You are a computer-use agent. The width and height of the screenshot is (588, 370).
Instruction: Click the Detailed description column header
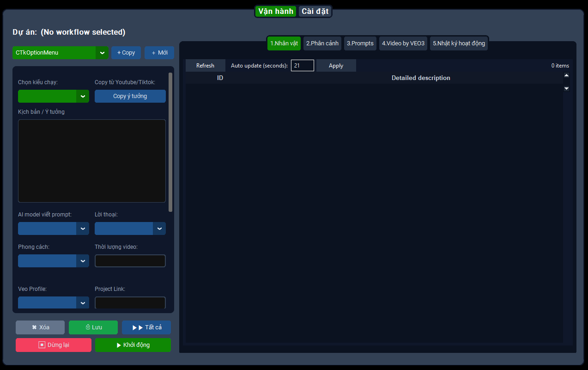[421, 78]
